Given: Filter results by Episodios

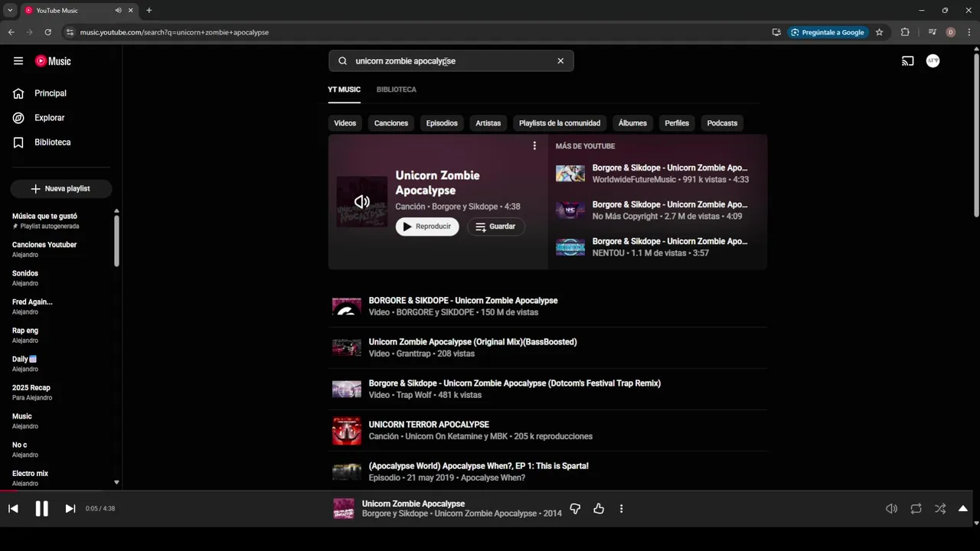Looking at the screenshot, I should point(442,123).
